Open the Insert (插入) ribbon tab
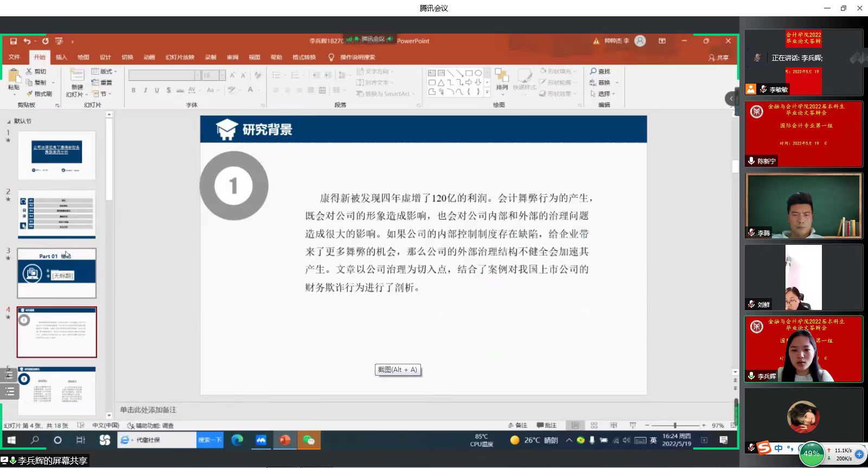The image size is (868, 468). tap(61, 58)
